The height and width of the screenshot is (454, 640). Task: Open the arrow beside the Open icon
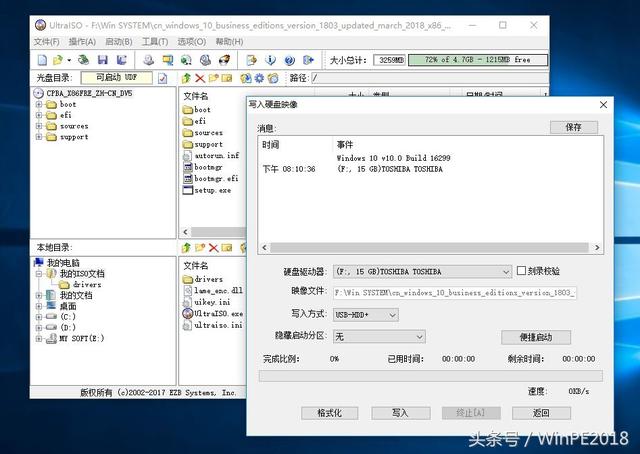[69, 60]
